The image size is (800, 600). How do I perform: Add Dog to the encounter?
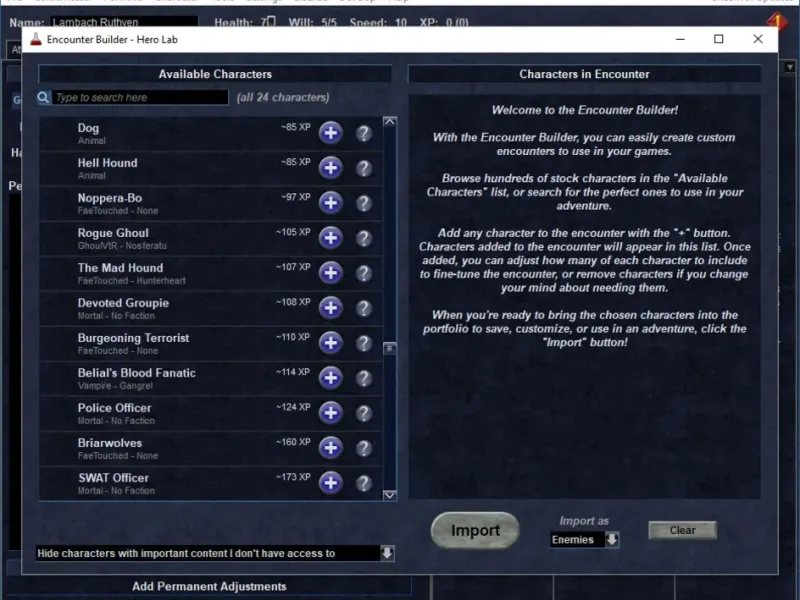[331, 133]
